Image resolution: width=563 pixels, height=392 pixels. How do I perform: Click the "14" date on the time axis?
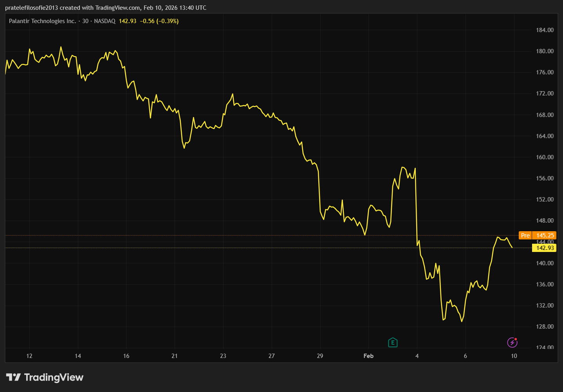[78, 356]
